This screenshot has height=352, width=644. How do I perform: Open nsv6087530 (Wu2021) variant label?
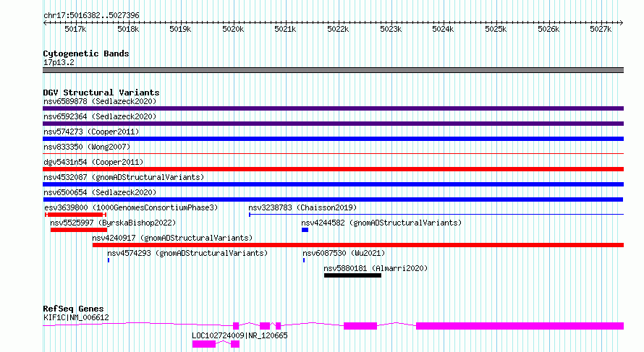[344, 253]
